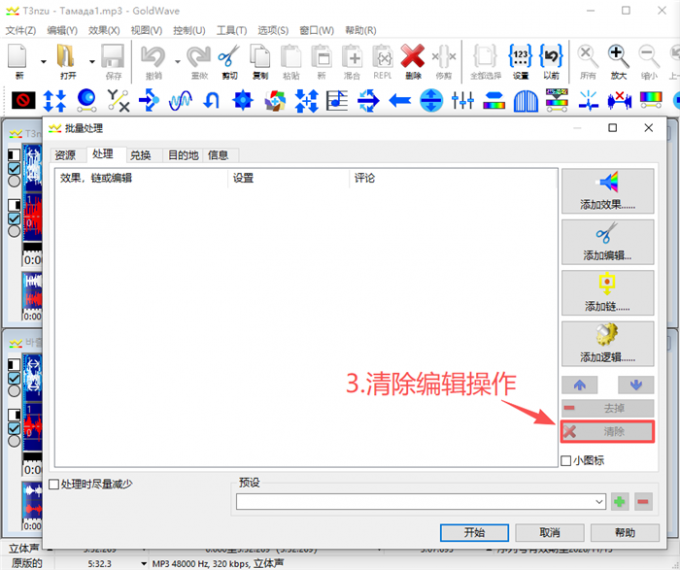Image resolution: width=680 pixels, height=570 pixels.
Task: Click the 添加编辑 button
Action: tap(608, 242)
